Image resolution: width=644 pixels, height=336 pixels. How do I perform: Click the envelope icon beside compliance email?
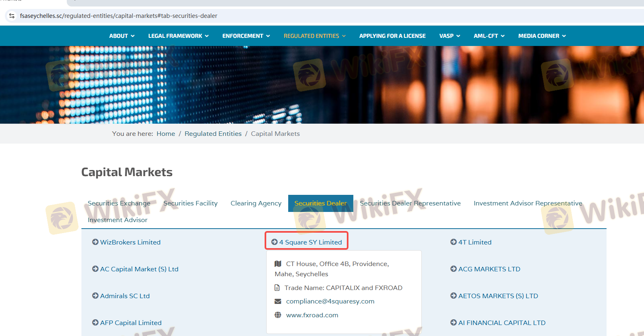click(x=278, y=301)
